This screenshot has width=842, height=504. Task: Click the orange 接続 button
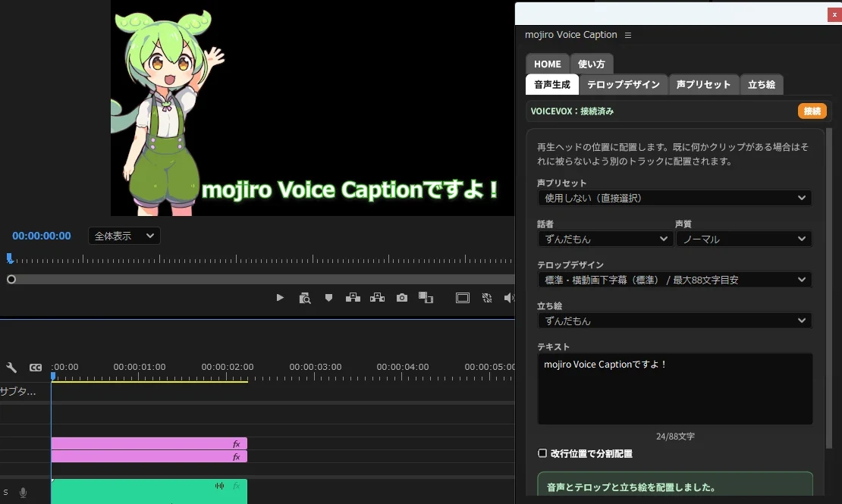coord(812,111)
